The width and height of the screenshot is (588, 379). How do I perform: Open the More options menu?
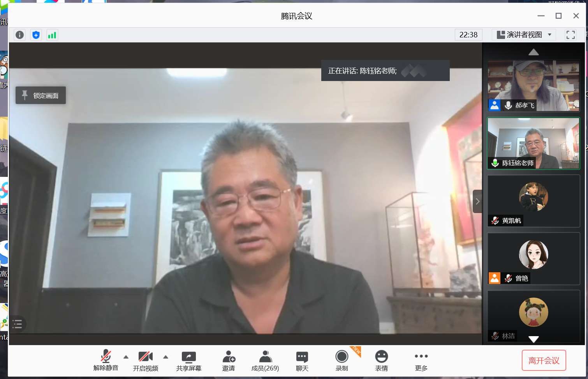tap(421, 361)
